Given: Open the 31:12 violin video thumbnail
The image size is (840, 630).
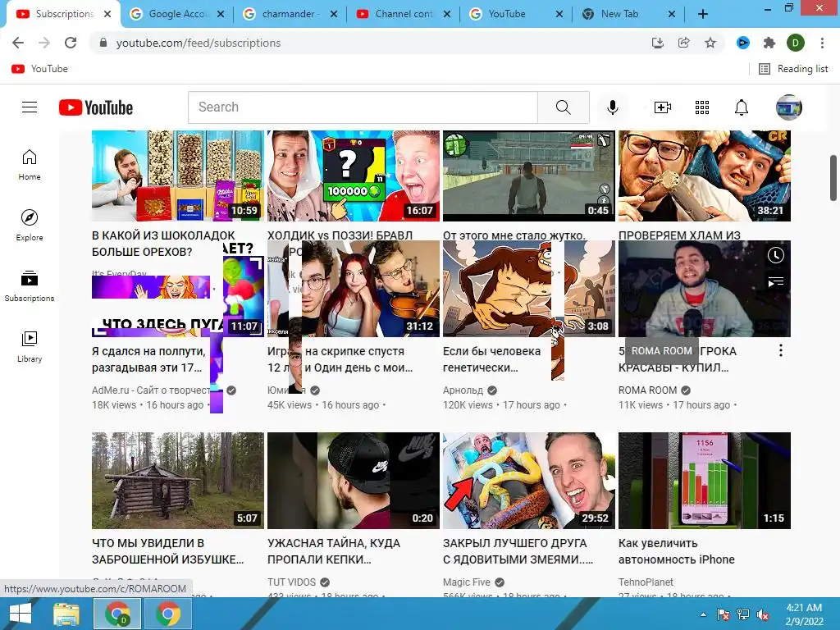Looking at the screenshot, I should [x=354, y=289].
